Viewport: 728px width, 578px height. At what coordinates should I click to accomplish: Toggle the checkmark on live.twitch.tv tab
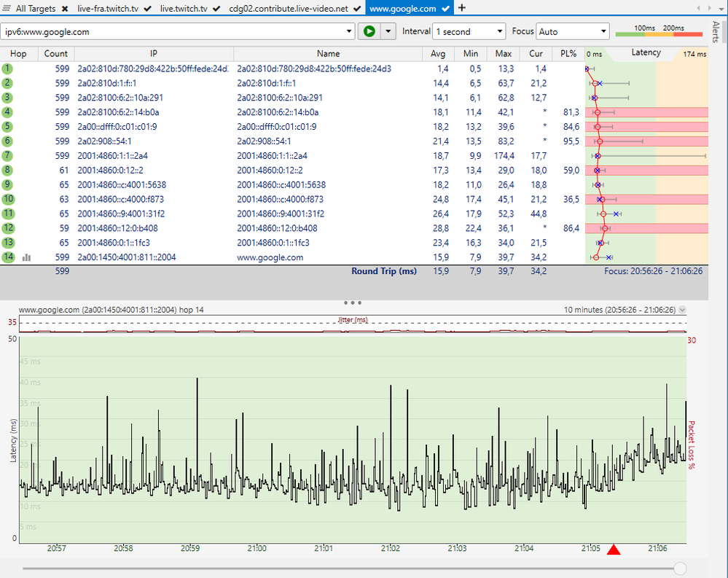216,8
